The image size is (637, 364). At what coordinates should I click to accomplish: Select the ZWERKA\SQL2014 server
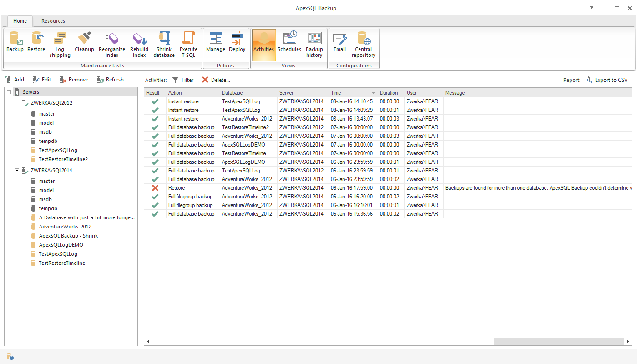coord(51,170)
